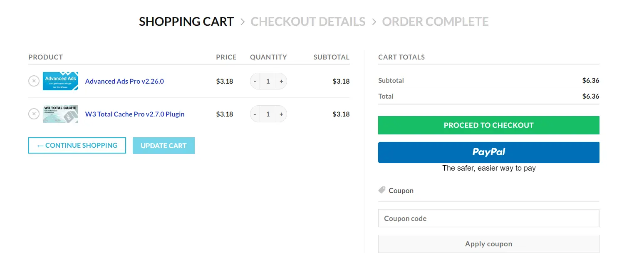Remove Advanced Ads Pro from the cart
Screen dimensions: 644x253
pyautogui.click(x=34, y=81)
